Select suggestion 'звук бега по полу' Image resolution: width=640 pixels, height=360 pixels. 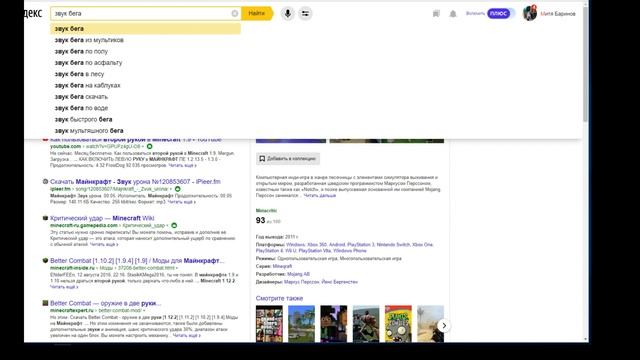pyautogui.click(x=145, y=51)
